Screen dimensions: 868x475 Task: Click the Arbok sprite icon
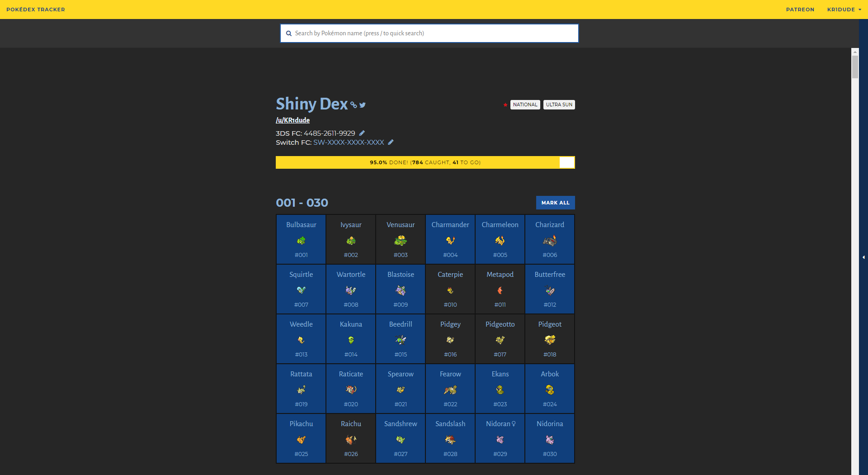(550, 390)
